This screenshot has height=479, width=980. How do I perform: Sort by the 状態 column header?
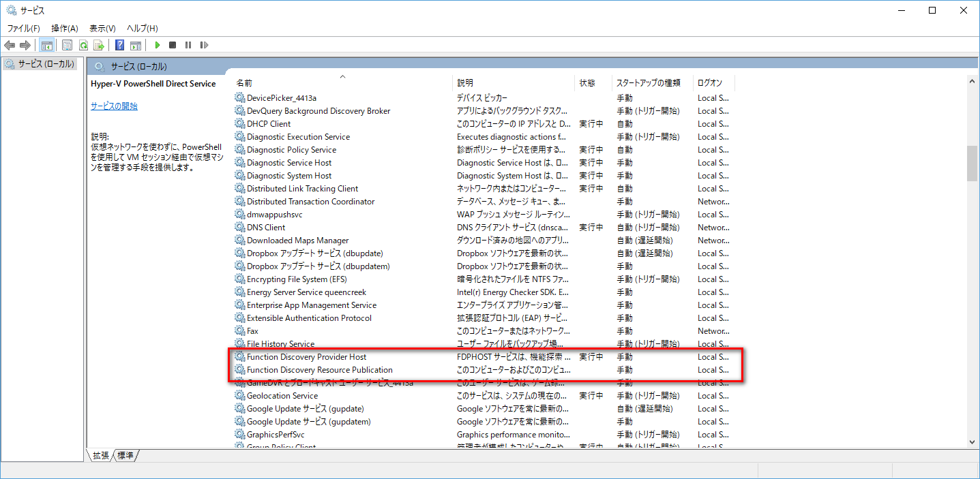587,82
